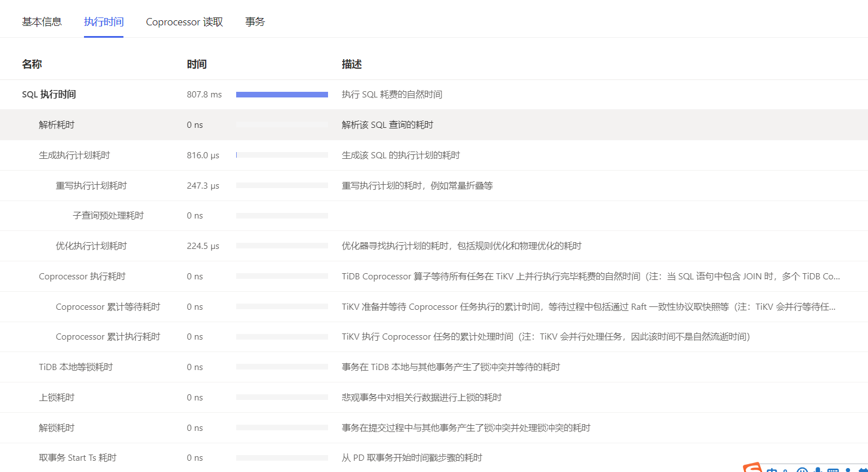Viewport: 868px width, 472px height.
Task: Select the 子查询预处理耗时 row name
Action: click(108, 216)
